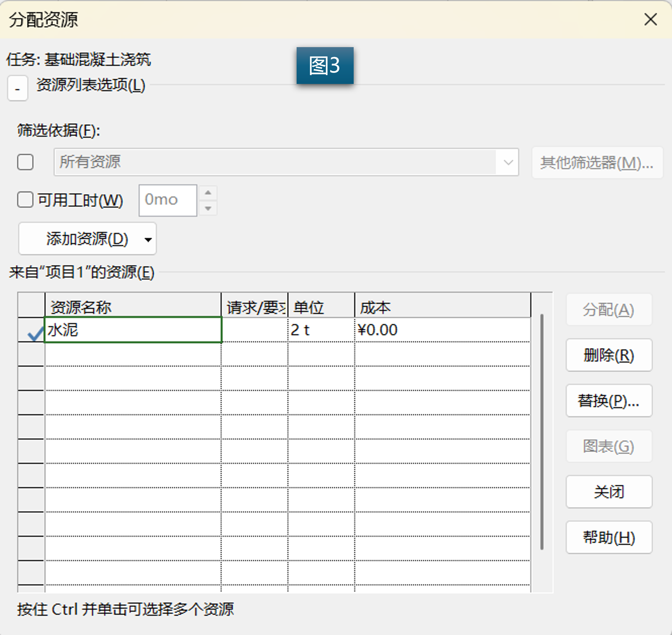Collapse the 资源列表选项 section
Viewport: 672px width, 635px height.
(17, 88)
